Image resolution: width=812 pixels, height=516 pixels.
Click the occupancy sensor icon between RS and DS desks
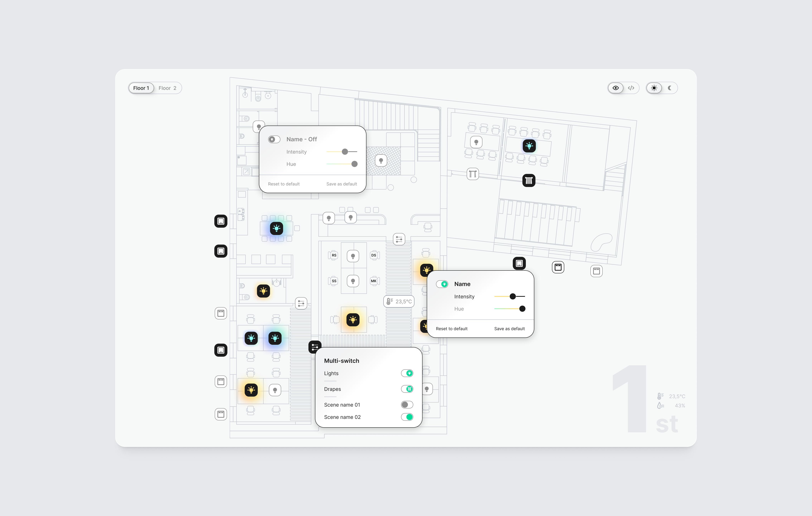(353, 256)
